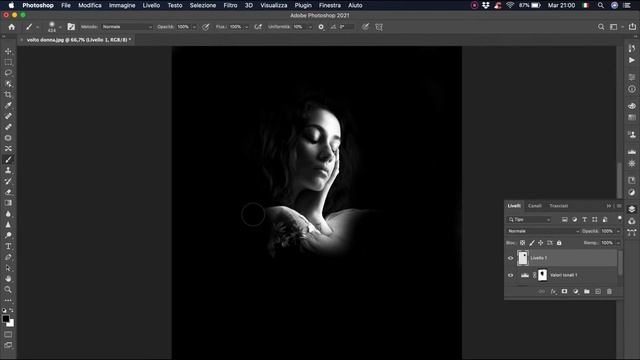640x360 pixels.
Task: Create a new group folder
Action: coord(587,291)
